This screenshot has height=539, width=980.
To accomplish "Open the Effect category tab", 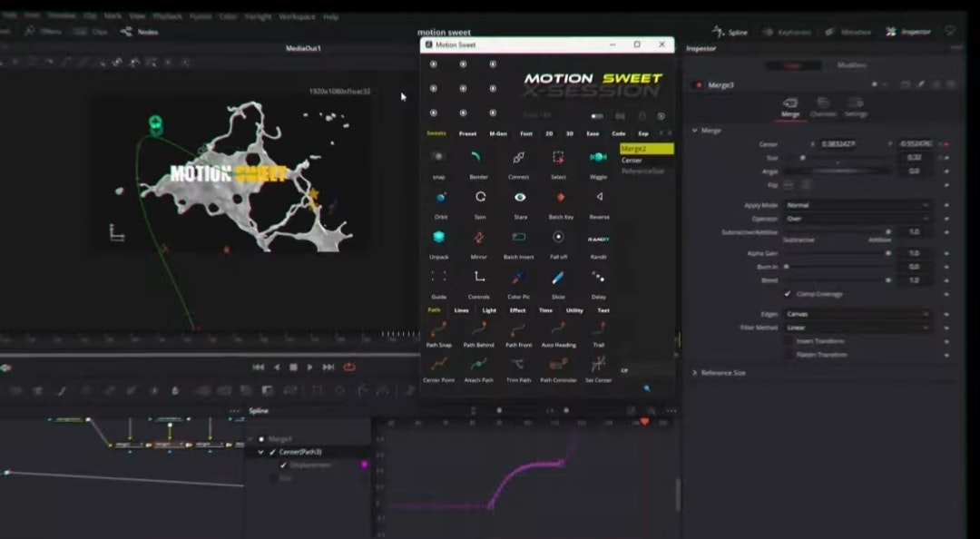I will (517, 310).
